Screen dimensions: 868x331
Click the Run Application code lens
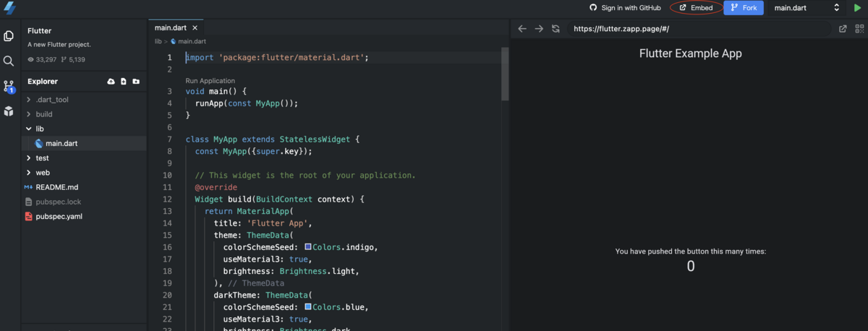tap(210, 81)
